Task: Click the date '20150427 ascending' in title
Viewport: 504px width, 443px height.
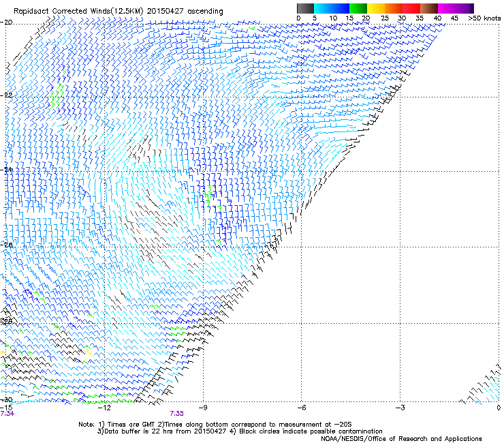Action: click(x=185, y=11)
